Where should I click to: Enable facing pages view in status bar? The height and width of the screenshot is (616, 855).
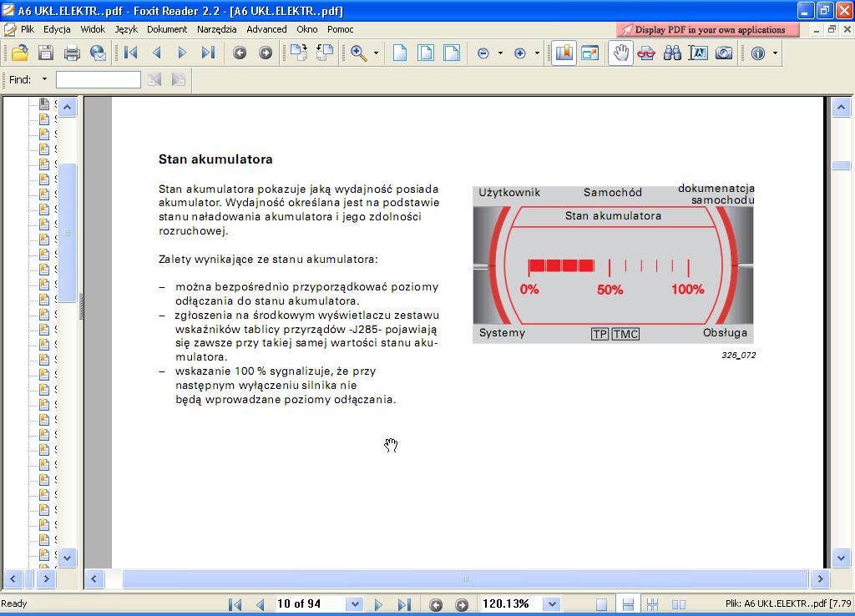click(678, 604)
